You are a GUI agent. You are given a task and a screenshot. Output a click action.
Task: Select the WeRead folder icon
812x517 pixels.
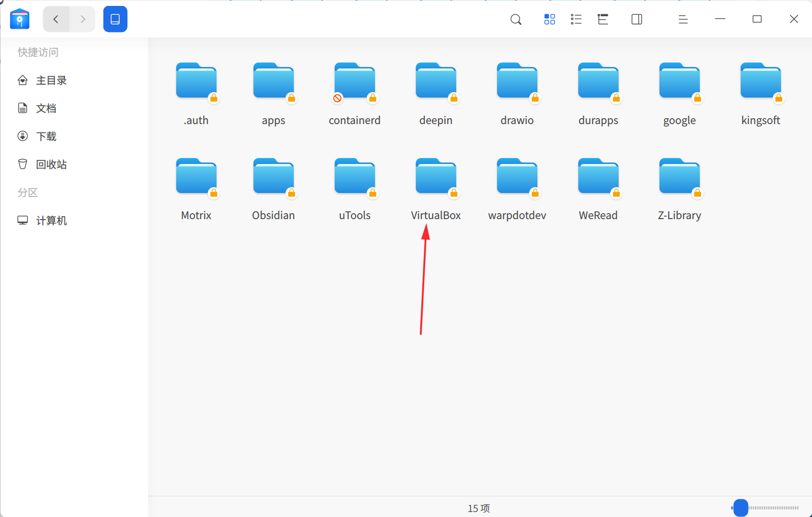tap(598, 177)
